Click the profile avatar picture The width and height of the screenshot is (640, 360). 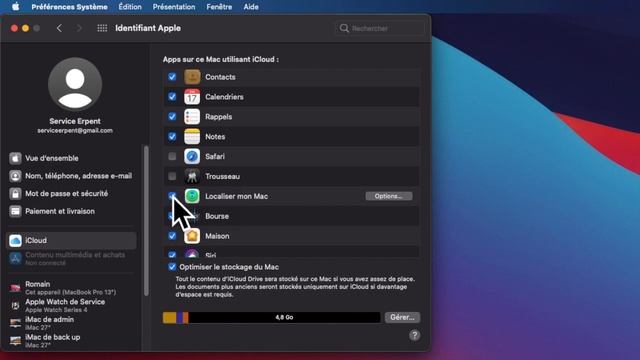(x=75, y=84)
